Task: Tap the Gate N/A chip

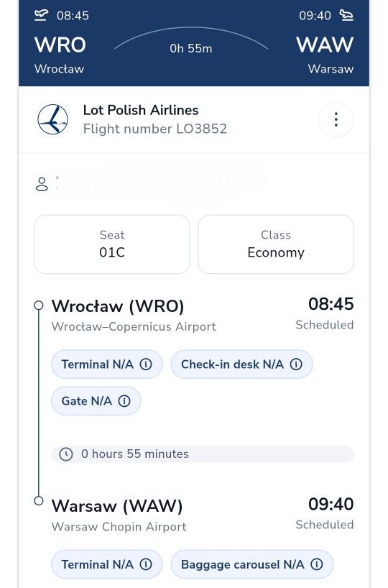Action: coord(96,401)
